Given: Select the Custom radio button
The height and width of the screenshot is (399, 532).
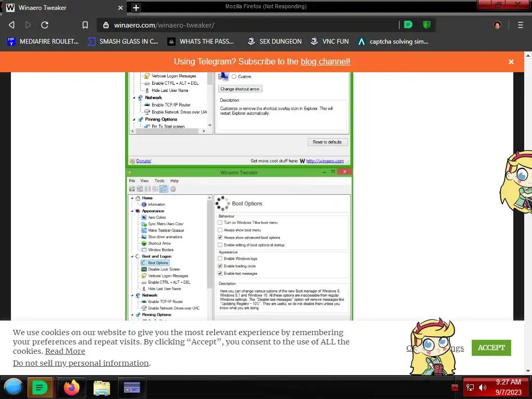Looking at the screenshot, I should coord(234,77).
